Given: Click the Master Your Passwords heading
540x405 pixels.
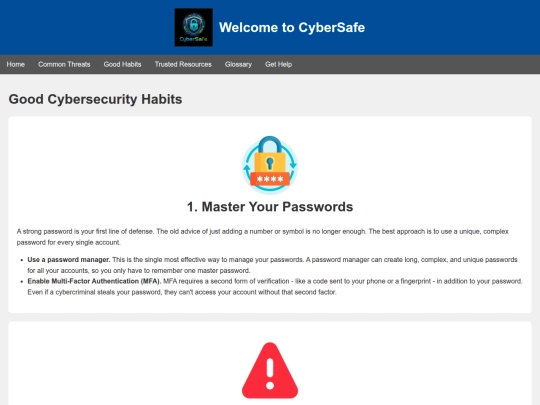Looking at the screenshot, I should pyautogui.click(x=270, y=207).
